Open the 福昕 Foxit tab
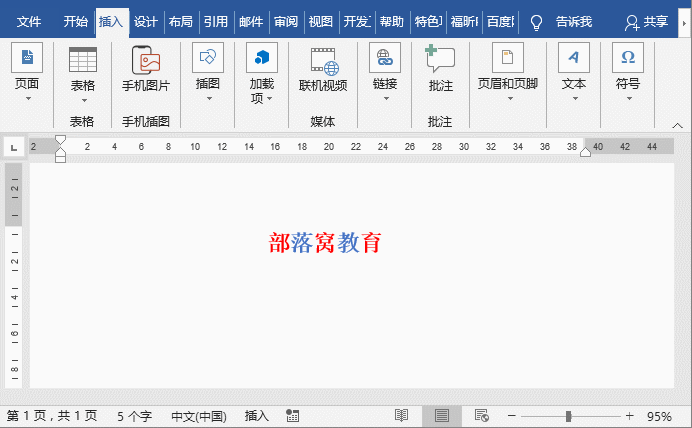This screenshot has width=692, height=428. click(464, 22)
